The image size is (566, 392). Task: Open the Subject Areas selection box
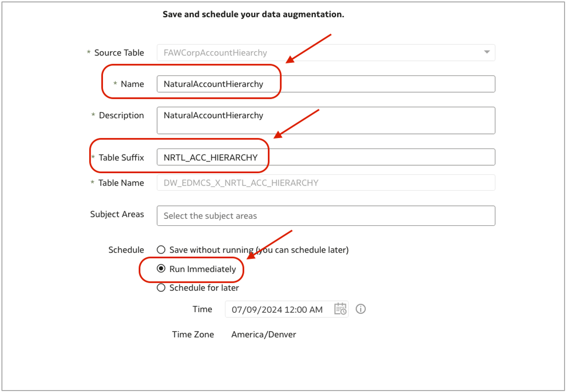click(x=326, y=215)
